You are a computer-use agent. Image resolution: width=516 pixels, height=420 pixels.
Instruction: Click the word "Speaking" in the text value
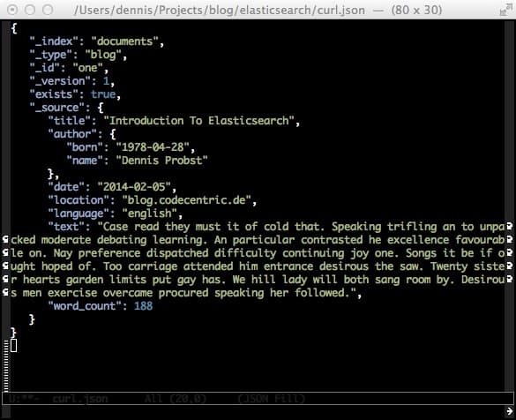[356, 227]
